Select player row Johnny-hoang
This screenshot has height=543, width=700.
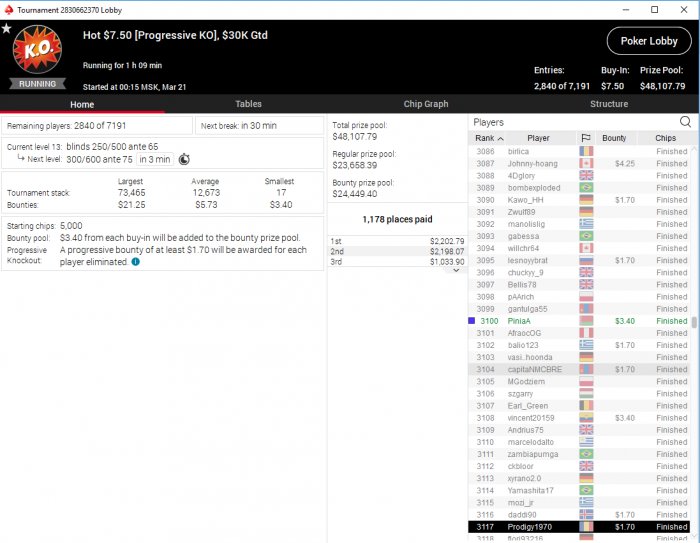(x=579, y=163)
